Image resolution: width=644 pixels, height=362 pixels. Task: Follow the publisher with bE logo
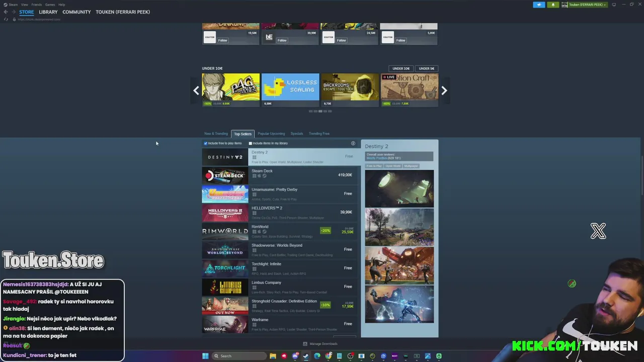coord(282,40)
